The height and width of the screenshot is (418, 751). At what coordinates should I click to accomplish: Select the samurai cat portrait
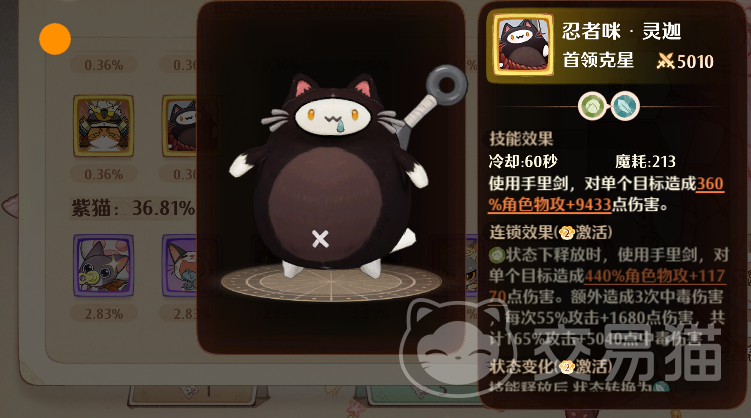(103, 126)
